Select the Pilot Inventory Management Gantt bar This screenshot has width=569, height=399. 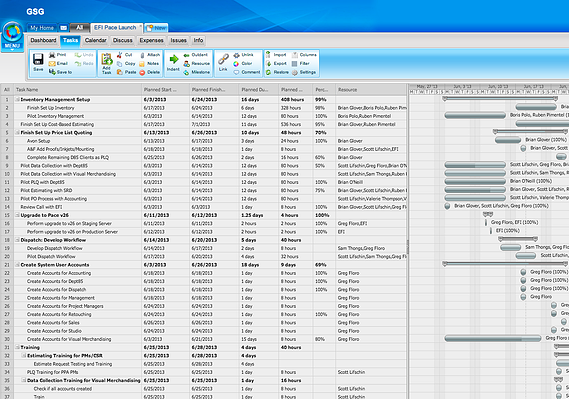pos(475,115)
